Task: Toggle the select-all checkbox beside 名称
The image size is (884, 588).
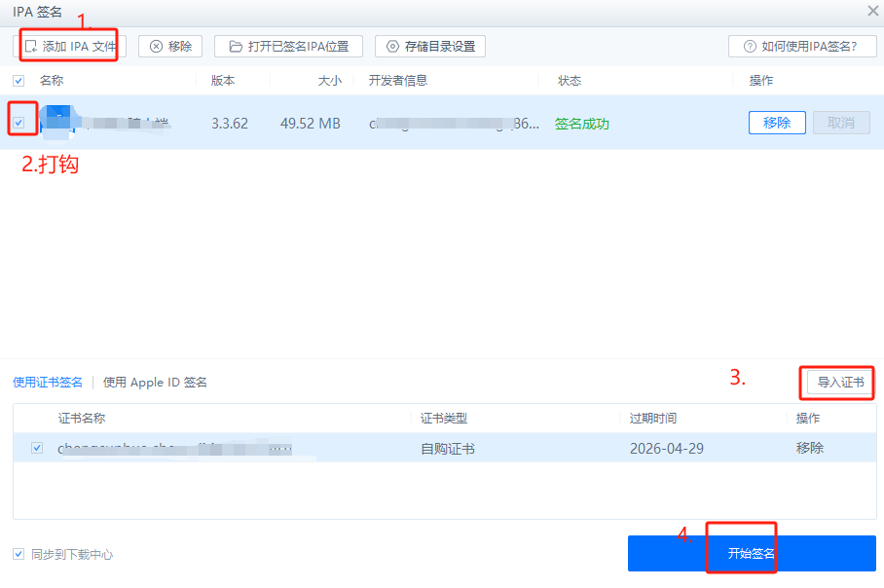Action: [18, 81]
